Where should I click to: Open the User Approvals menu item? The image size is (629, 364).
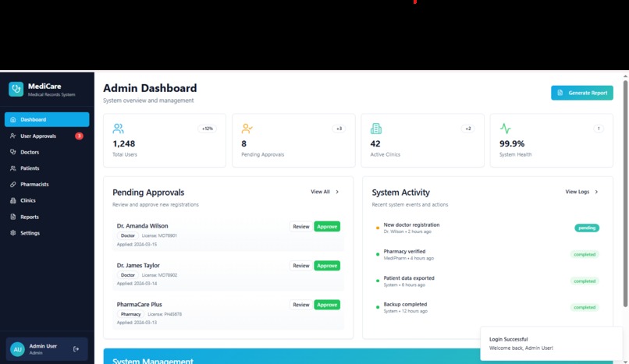point(47,136)
